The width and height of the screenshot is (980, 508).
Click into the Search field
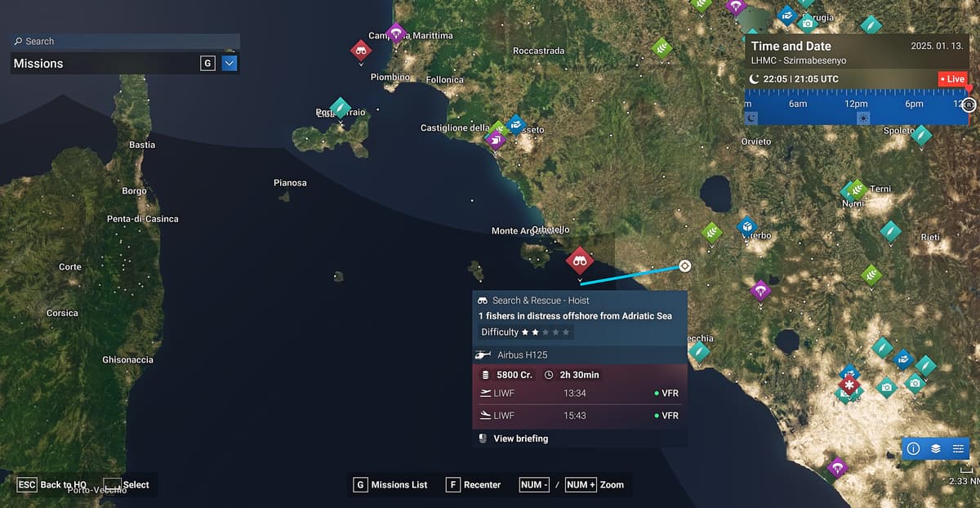point(125,41)
